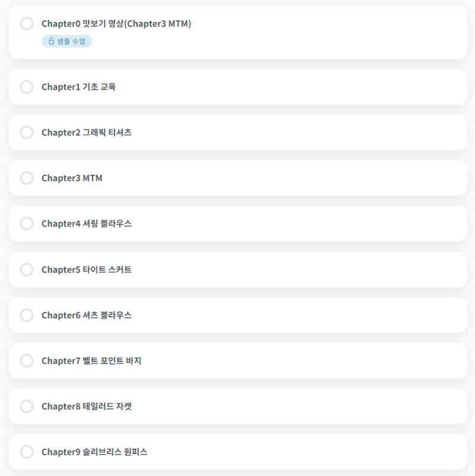The image size is (475, 476).
Task: Select the Chapter7 벨트 포인트 바지 title
Action: [91, 361]
